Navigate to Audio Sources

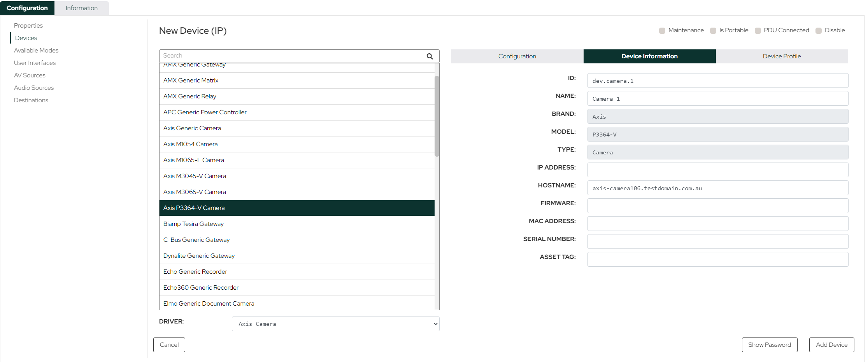[x=34, y=88]
